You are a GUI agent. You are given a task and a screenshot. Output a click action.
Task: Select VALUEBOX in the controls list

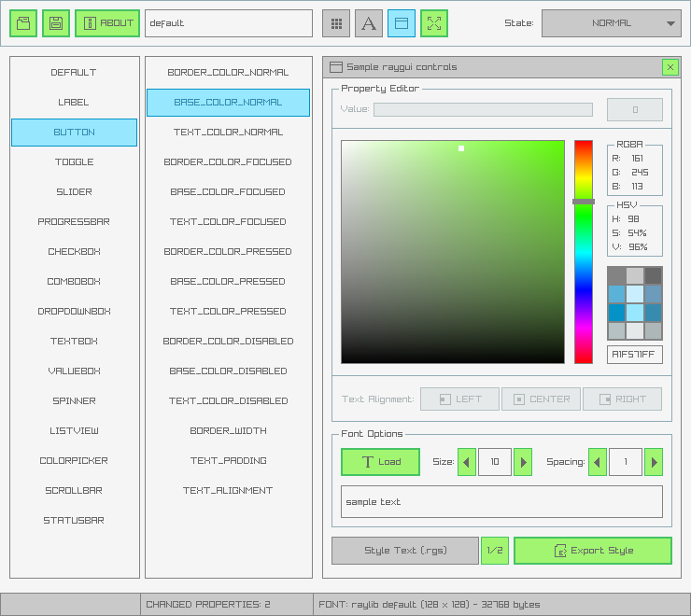[74, 371]
